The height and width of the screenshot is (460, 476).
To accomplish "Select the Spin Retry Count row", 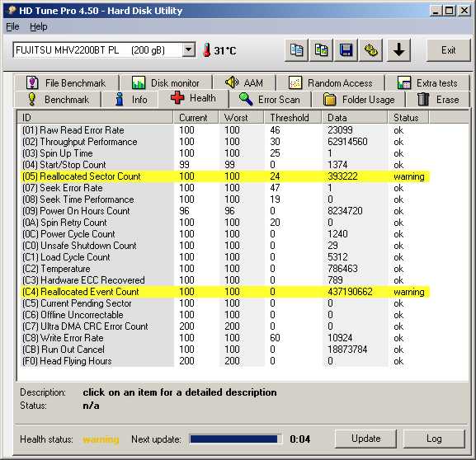I will [225, 223].
